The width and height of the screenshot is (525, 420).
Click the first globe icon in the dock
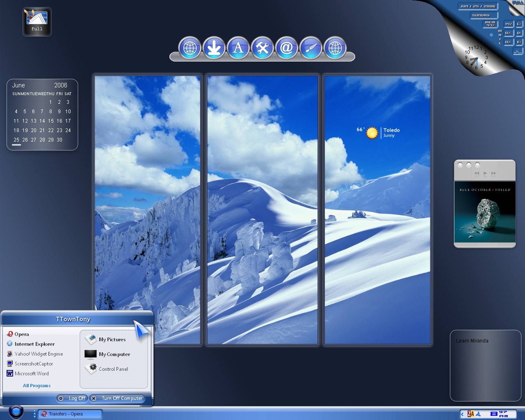pos(189,48)
